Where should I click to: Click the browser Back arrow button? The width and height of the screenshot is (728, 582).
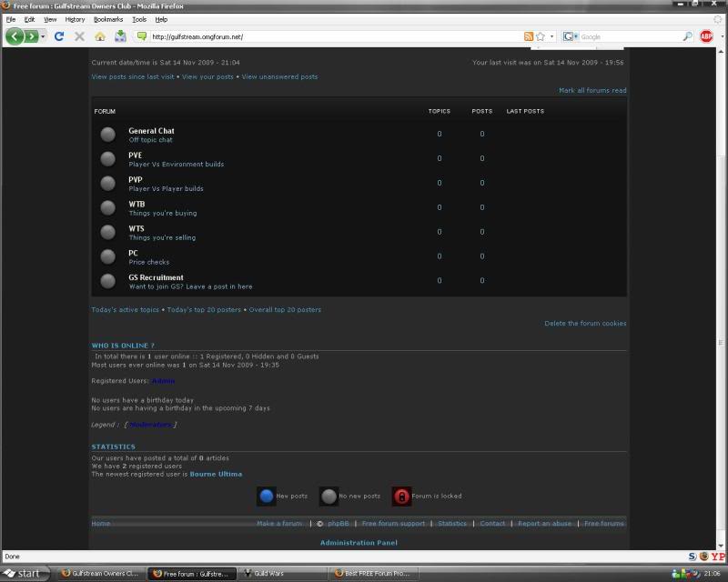tap(15, 36)
